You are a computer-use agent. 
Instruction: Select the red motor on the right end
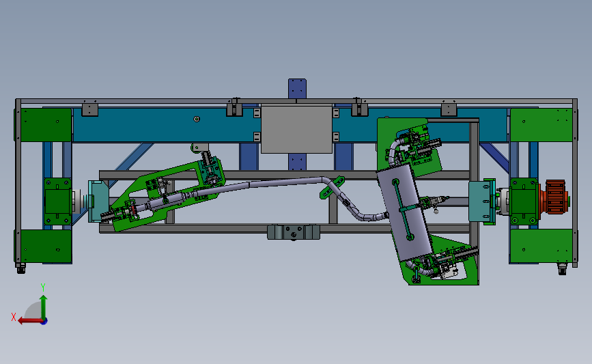[x=555, y=197]
